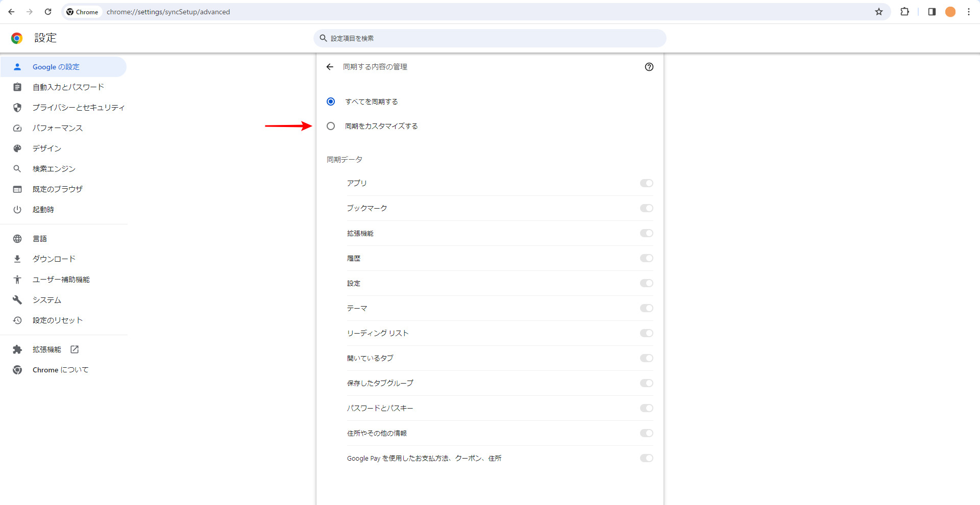Open プライバシーとセキュリティ in the sidebar

pos(78,108)
